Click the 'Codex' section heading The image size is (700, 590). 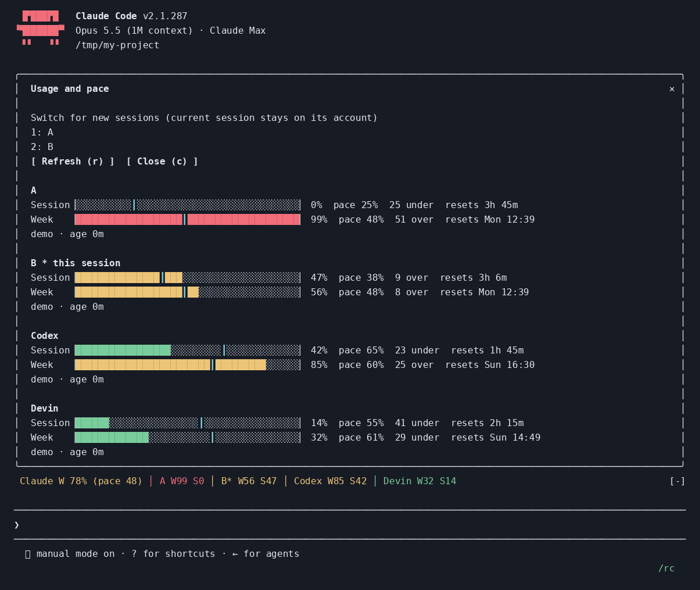pos(45,336)
